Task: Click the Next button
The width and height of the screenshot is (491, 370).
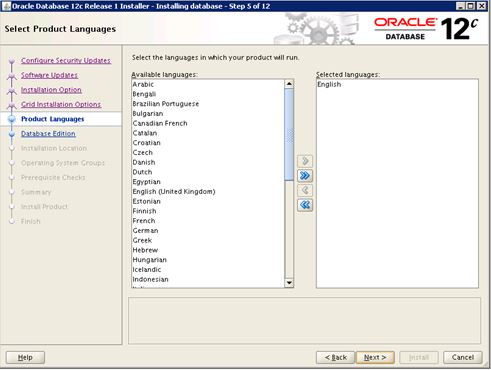Action: click(x=375, y=357)
